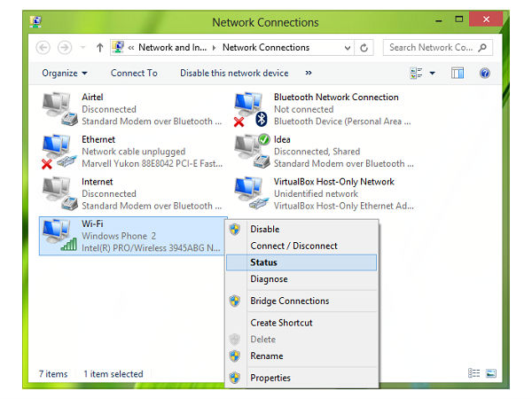Click Disable in the context menu

tap(264, 229)
